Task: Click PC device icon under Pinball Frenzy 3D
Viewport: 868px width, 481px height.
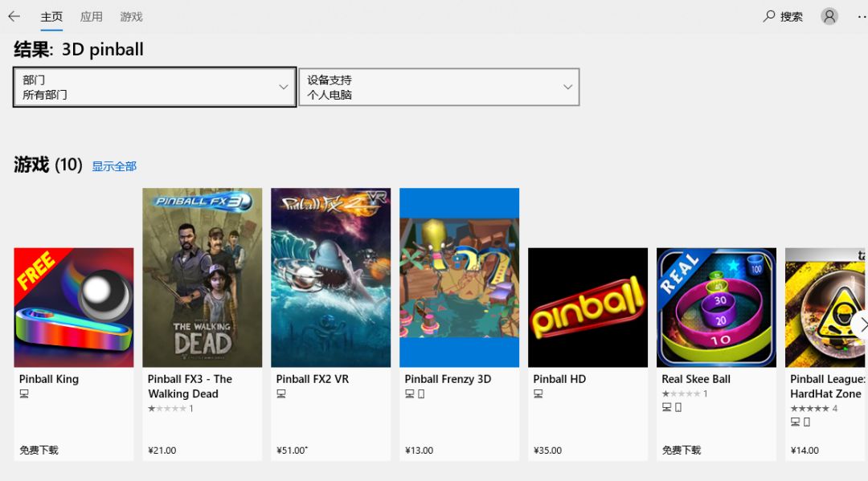Action: coord(410,393)
